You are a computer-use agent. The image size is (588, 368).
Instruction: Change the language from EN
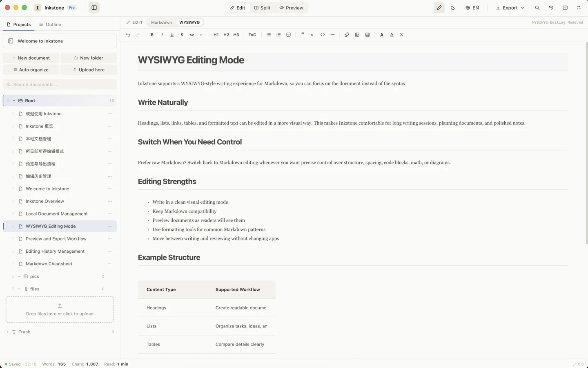click(472, 8)
